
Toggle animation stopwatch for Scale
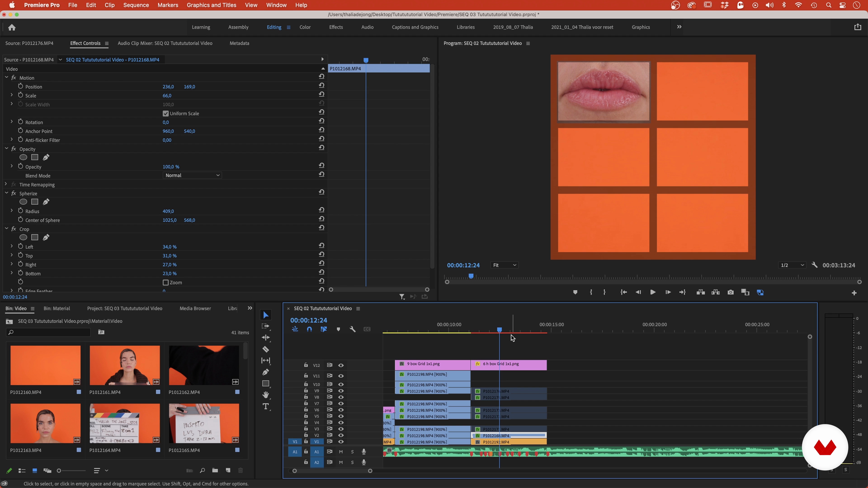tap(20, 95)
